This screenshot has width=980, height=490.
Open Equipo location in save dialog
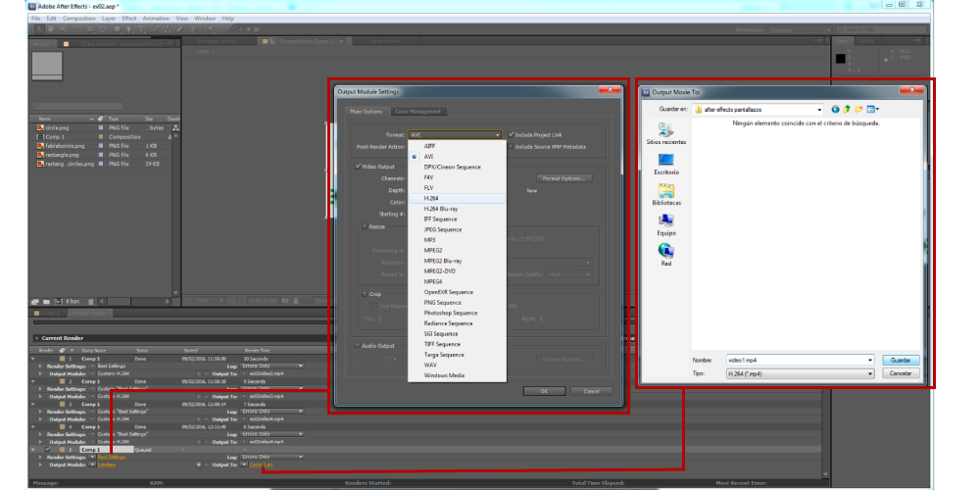(666, 224)
